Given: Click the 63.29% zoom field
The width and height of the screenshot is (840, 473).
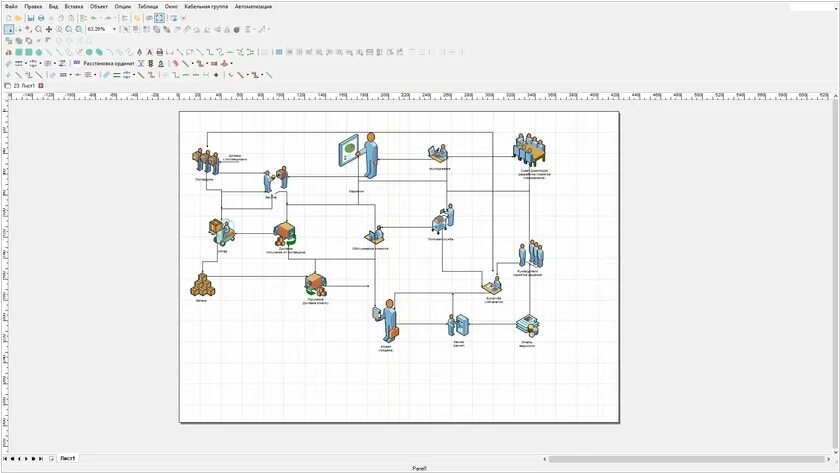Looking at the screenshot, I should coord(99,29).
